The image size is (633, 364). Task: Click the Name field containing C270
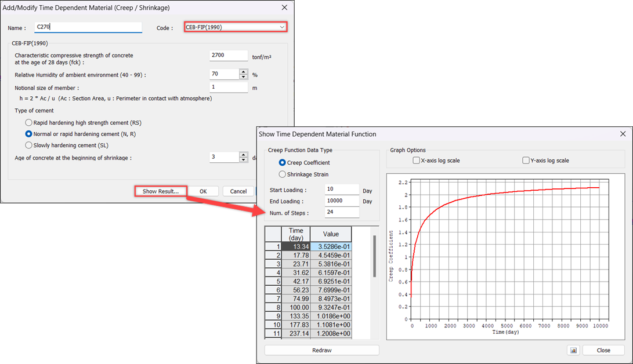(88, 27)
